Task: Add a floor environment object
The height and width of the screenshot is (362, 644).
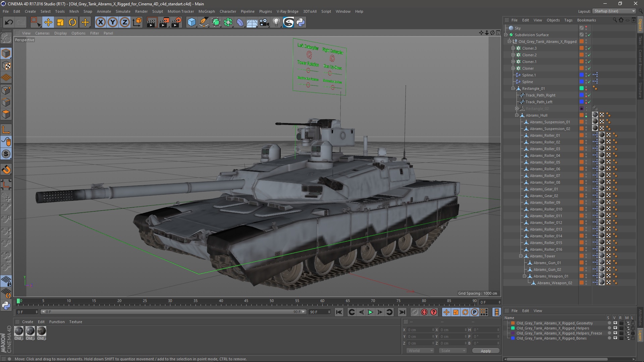Action: (x=252, y=22)
